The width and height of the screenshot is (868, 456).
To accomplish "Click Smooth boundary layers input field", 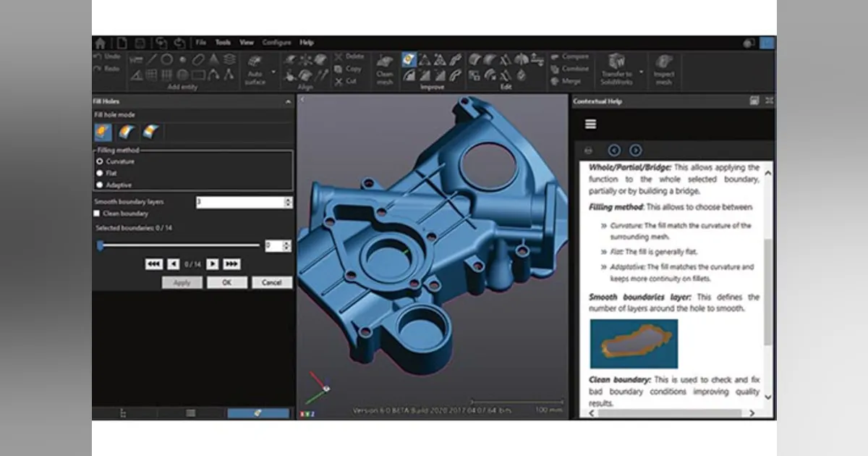I will [x=239, y=203].
